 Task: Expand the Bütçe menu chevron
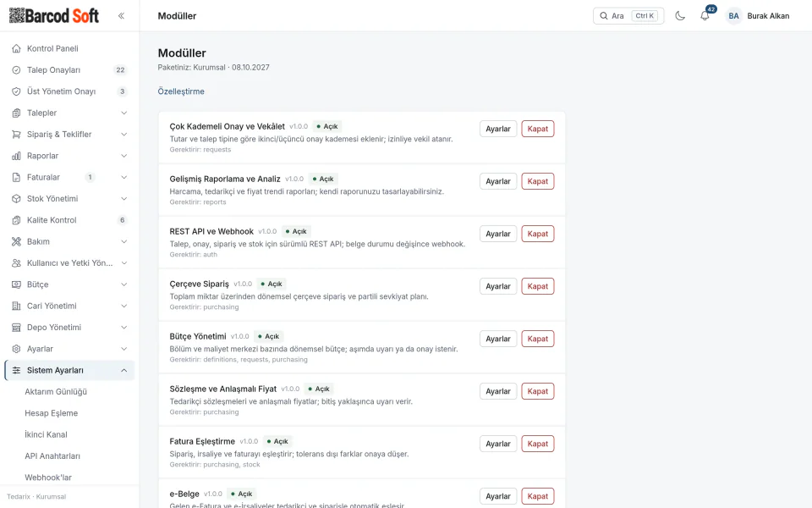(x=123, y=284)
